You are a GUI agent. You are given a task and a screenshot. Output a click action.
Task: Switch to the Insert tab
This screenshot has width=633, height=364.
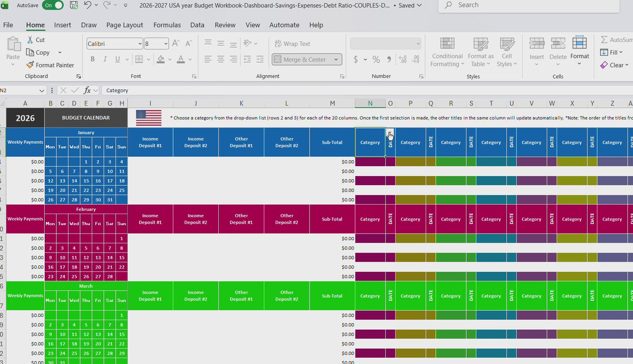coord(62,25)
